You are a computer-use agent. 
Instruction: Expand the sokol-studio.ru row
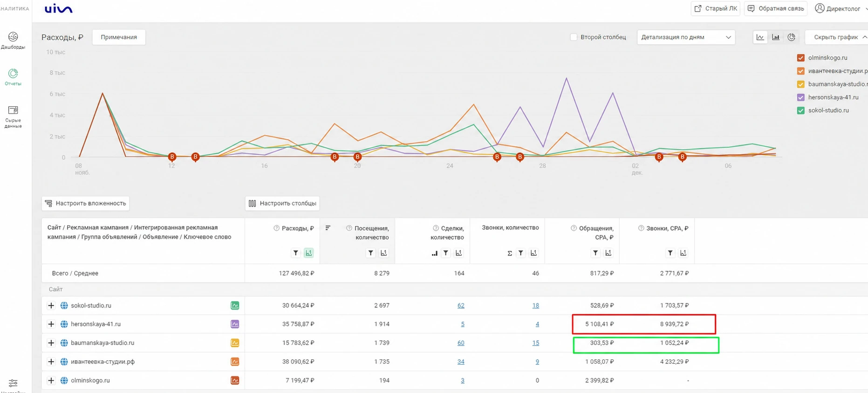tap(51, 305)
